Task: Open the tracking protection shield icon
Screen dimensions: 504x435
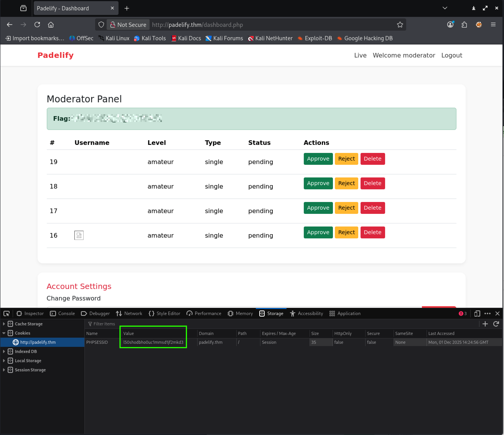Action: 101,25
